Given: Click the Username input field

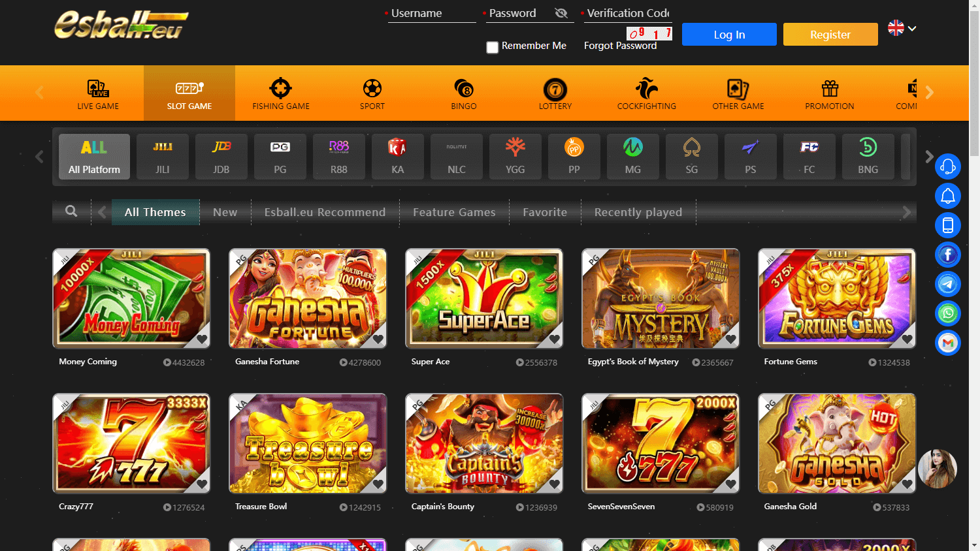Looking at the screenshot, I should pyautogui.click(x=432, y=13).
